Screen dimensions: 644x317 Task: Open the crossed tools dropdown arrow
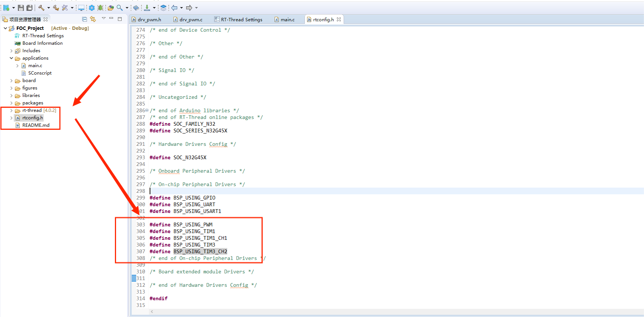[72, 8]
